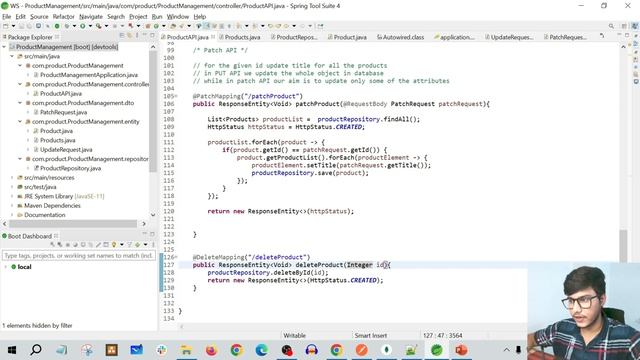The height and width of the screenshot is (360, 640).
Task: Select PatchRequest.java in Package Explorer
Action: (63, 112)
